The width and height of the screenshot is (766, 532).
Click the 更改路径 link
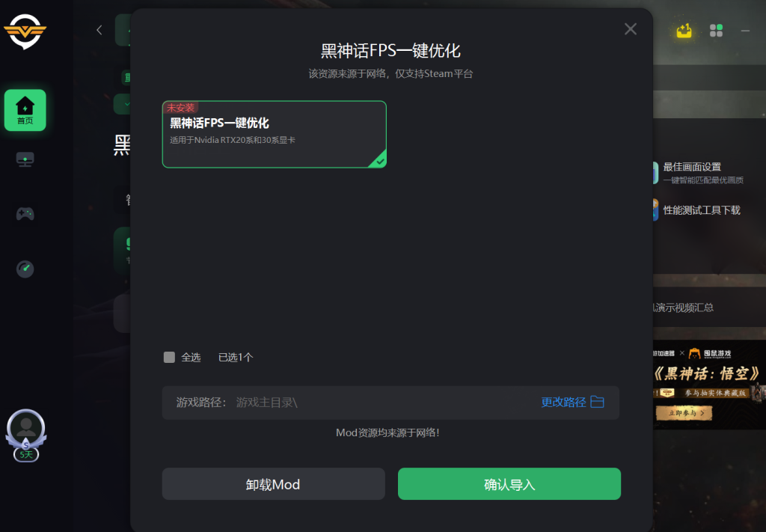(x=563, y=402)
